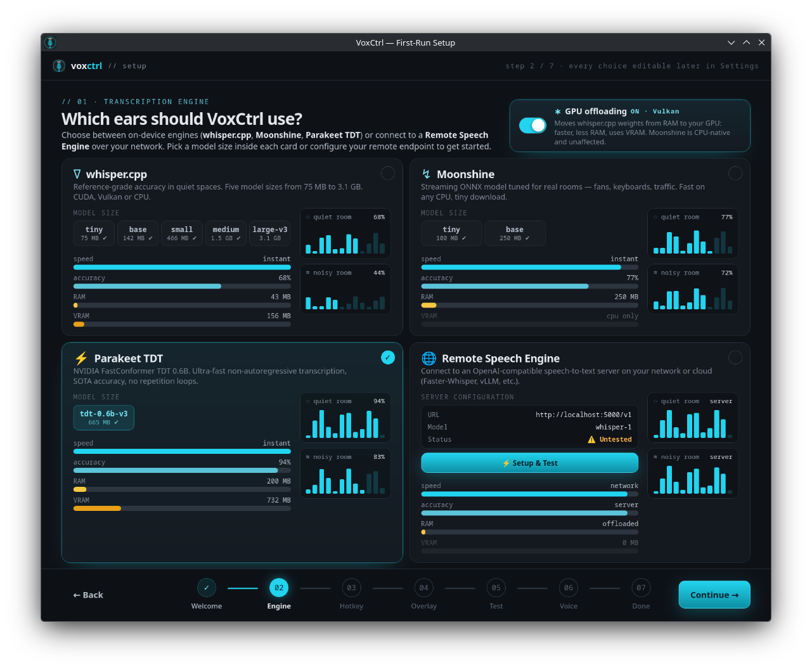
Task: Open Remote noisy room server chart
Action: click(693, 474)
